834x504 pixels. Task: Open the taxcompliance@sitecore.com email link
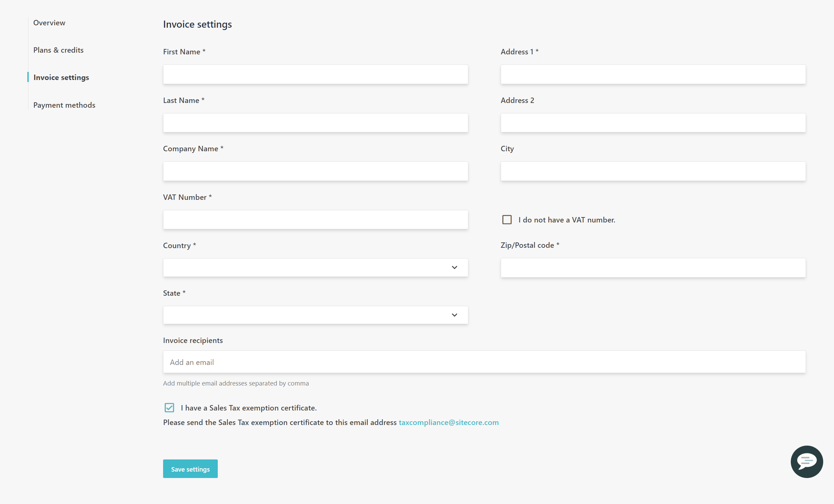(449, 422)
